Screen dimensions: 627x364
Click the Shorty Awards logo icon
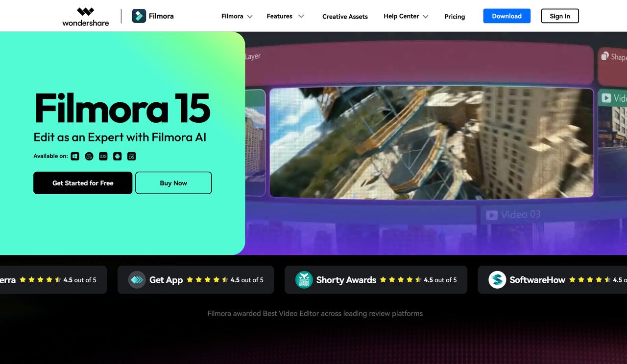click(304, 280)
